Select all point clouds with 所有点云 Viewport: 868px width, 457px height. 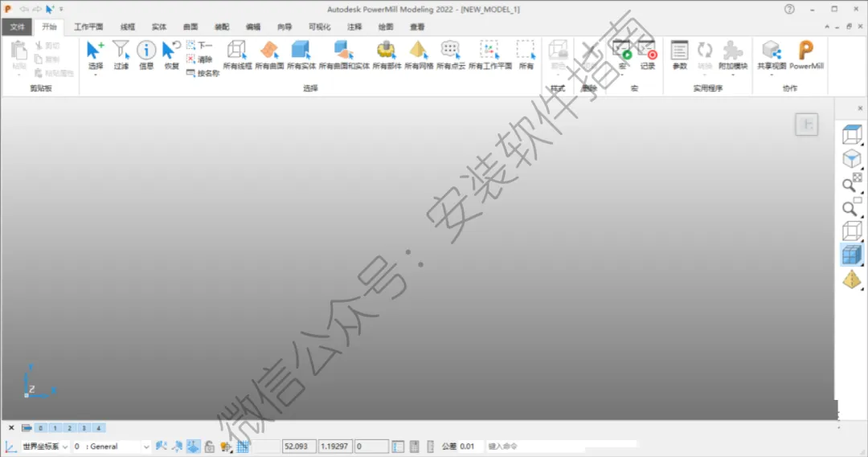pos(451,55)
